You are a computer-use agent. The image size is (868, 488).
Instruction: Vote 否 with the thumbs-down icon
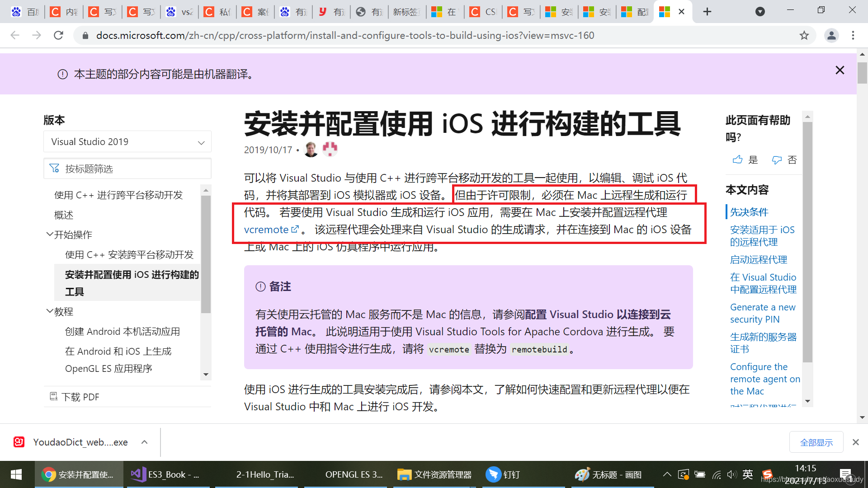click(784, 160)
